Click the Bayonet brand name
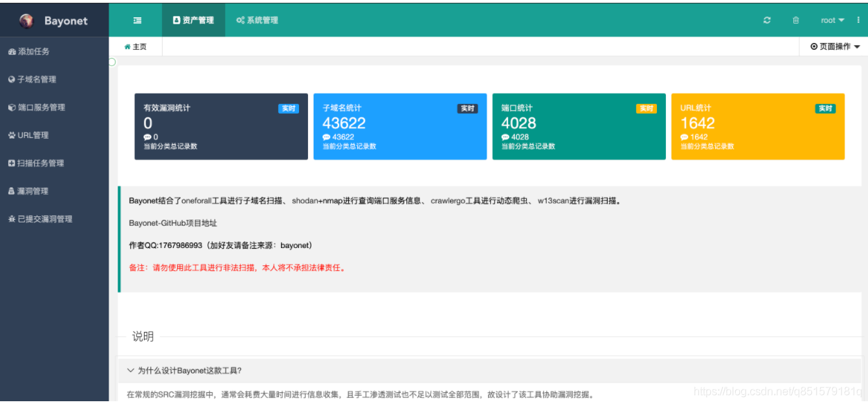 [66, 21]
